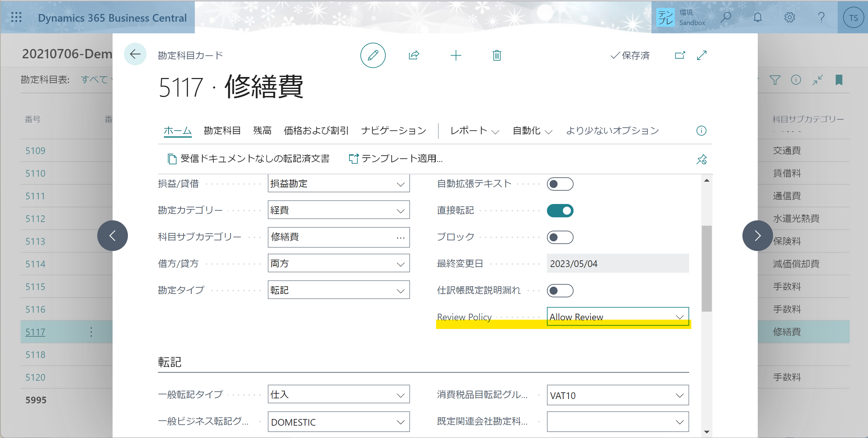The width and height of the screenshot is (868, 438).
Task: Open account 5109 in the list
Action: coord(35,150)
